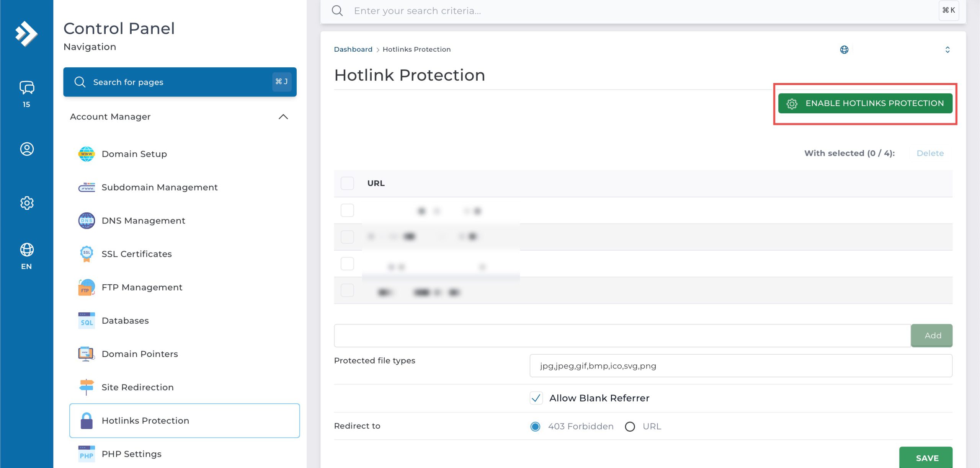
Task: Open Site Redirection menu item
Action: [x=137, y=387]
